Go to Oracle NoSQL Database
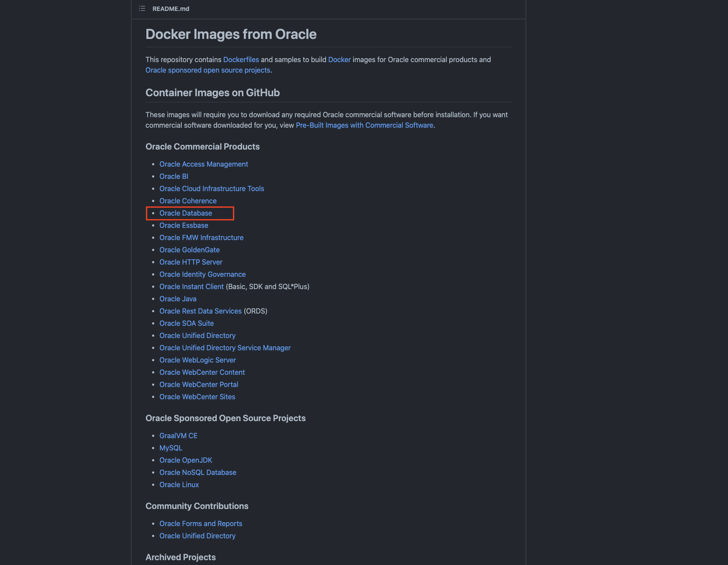 pos(198,472)
